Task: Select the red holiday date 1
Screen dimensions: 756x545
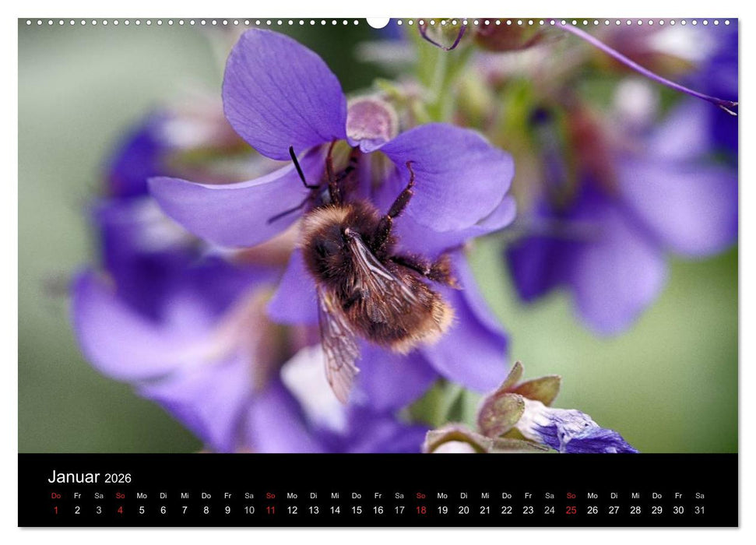Action: click(x=55, y=508)
